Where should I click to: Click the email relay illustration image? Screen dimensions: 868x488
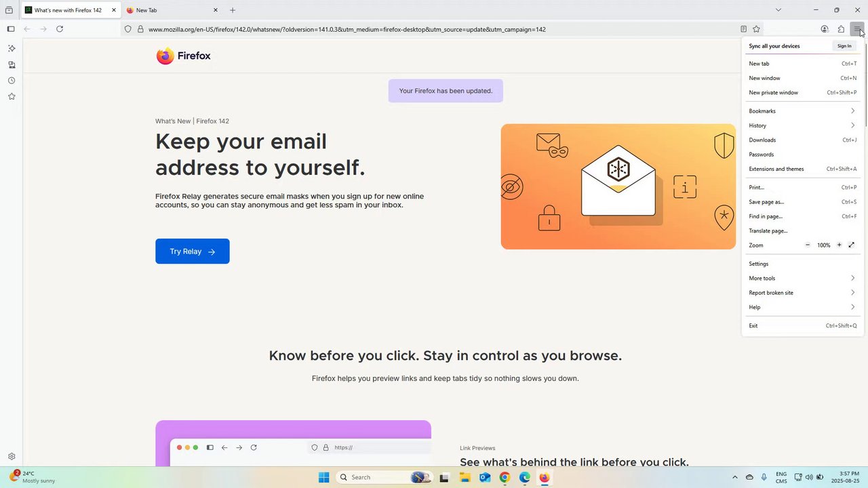coord(618,186)
